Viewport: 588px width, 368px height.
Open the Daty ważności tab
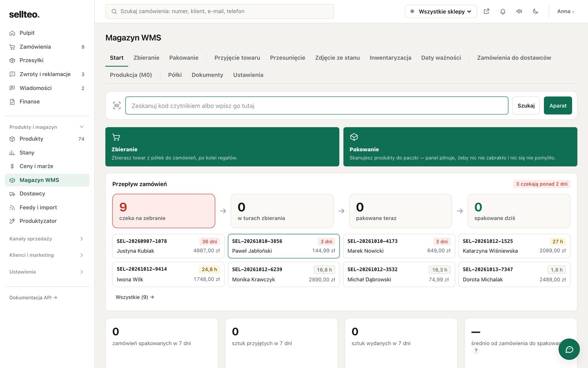441,58
